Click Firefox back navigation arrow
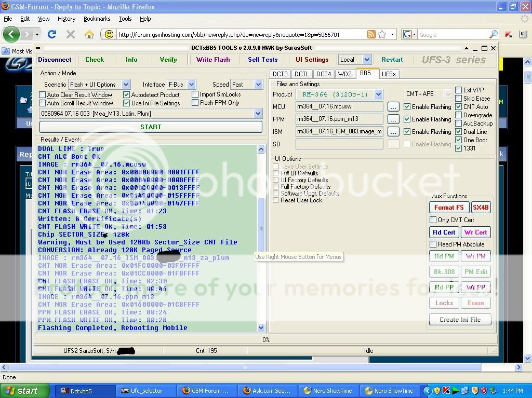This screenshot has height=398, width=532. pyautogui.click(x=11, y=34)
